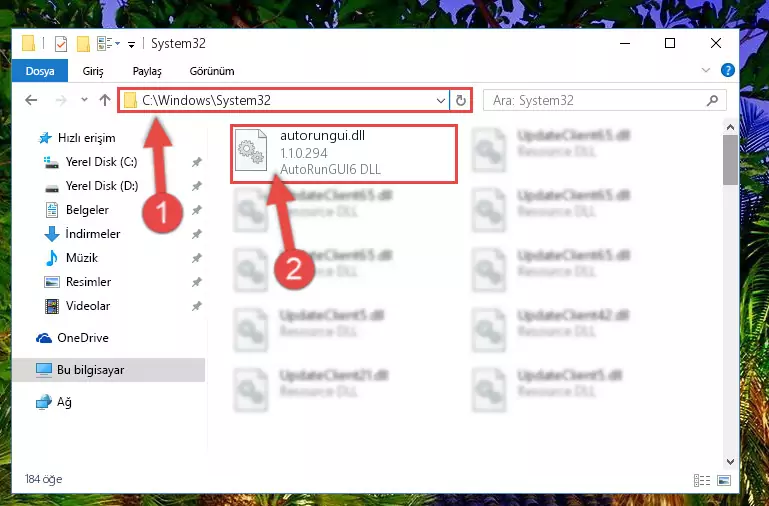Click the pin icon next to Resimler
This screenshot has width=769, height=506.
coord(197,282)
